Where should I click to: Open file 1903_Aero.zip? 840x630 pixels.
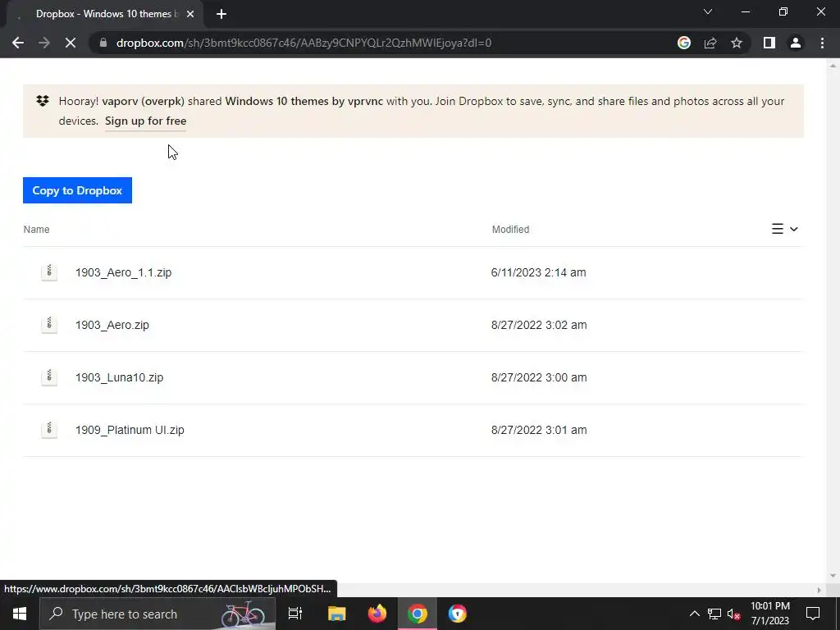tap(112, 325)
